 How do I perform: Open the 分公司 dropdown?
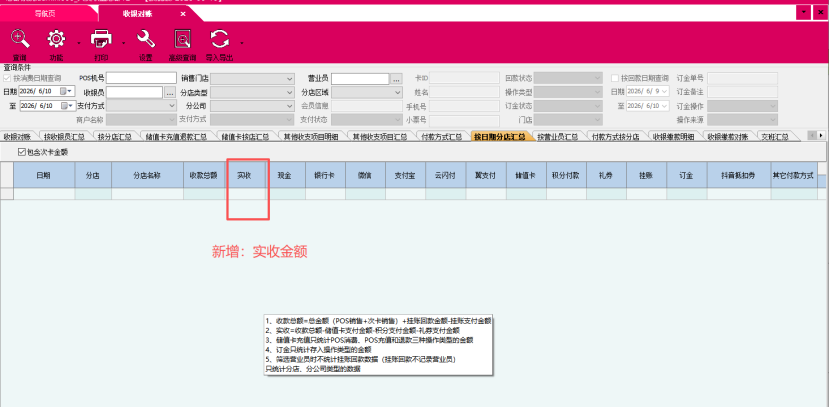[252, 106]
